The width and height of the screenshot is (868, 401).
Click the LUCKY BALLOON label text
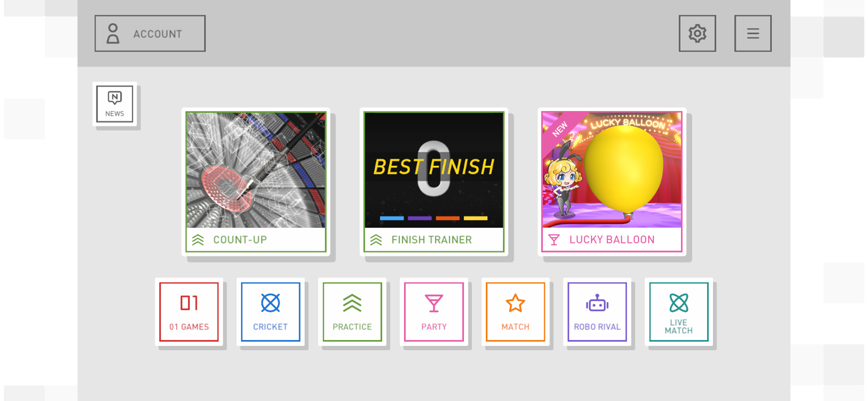point(612,240)
